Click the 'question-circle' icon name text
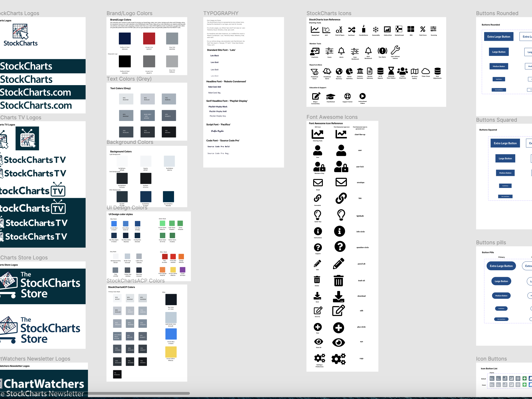Image resolution: width=532 pixels, height=399 pixels. [x=362, y=247]
